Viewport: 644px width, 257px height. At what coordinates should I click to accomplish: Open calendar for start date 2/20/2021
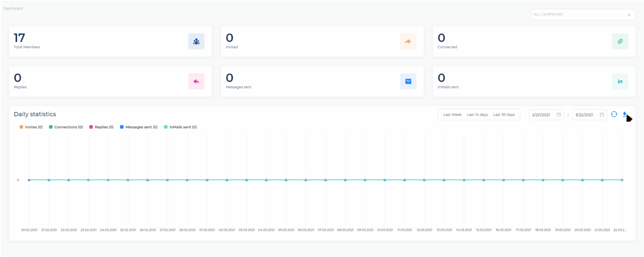(x=559, y=115)
